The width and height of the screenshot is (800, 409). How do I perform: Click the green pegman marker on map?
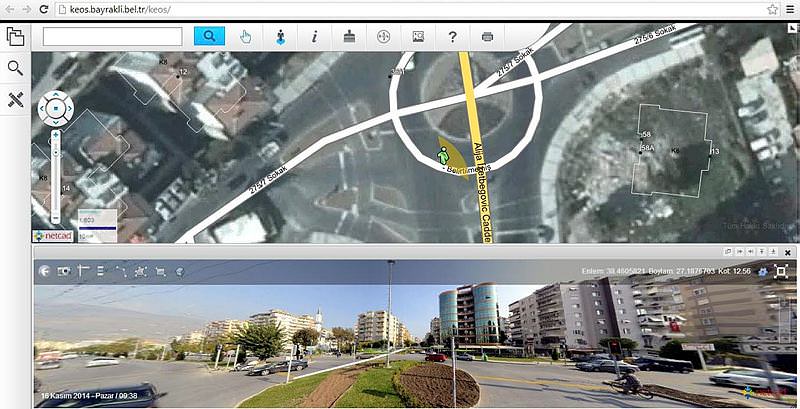pyautogui.click(x=442, y=156)
